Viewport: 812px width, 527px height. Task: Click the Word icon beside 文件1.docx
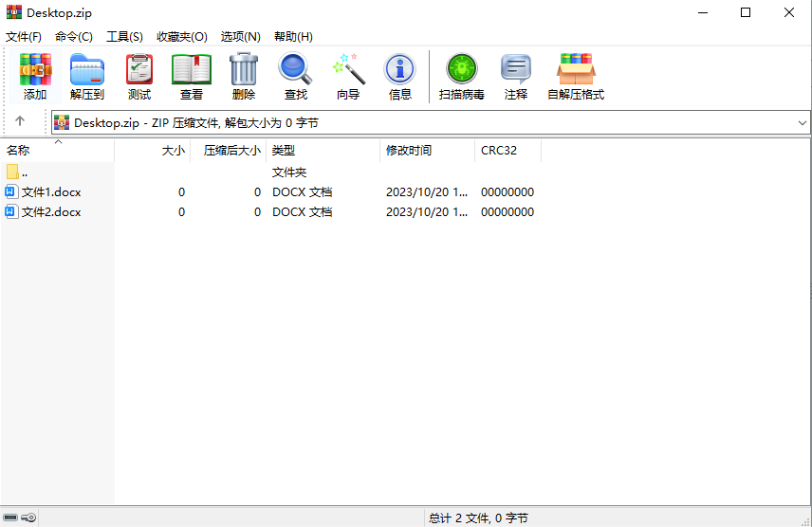10,192
